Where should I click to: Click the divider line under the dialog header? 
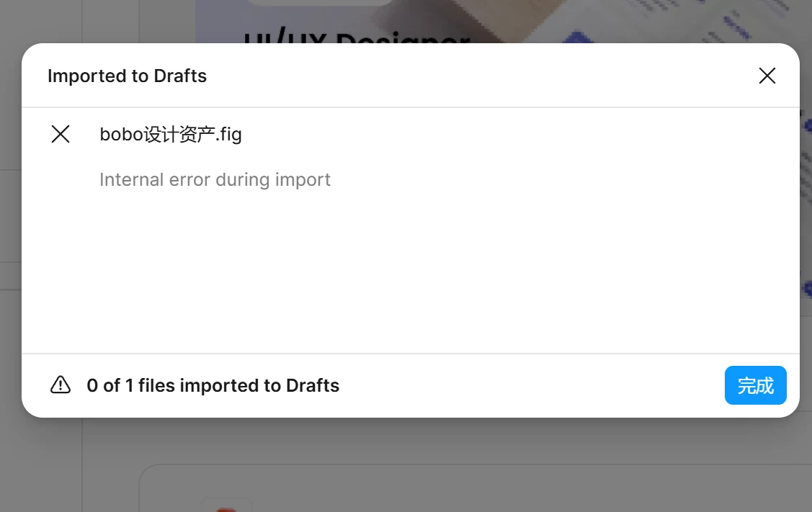coord(410,107)
